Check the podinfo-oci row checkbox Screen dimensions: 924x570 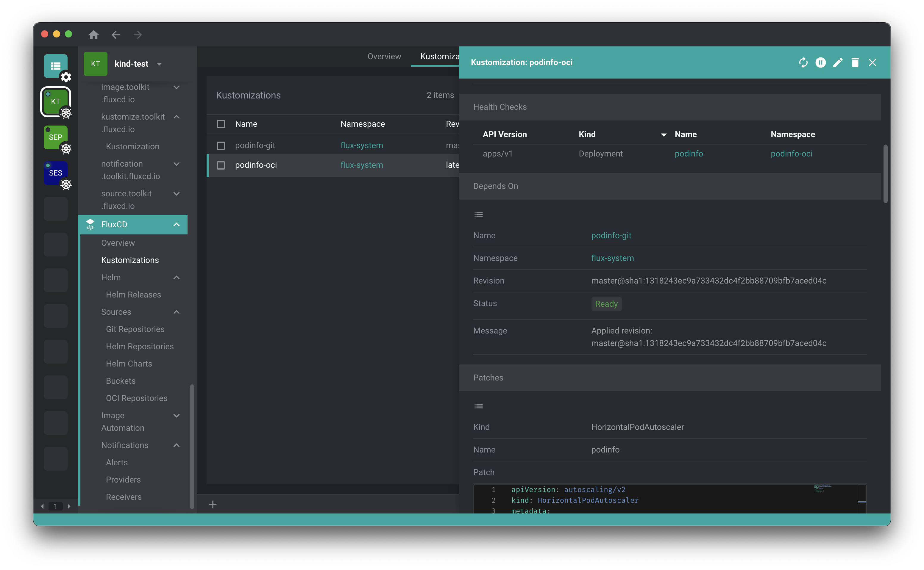coord(221,165)
